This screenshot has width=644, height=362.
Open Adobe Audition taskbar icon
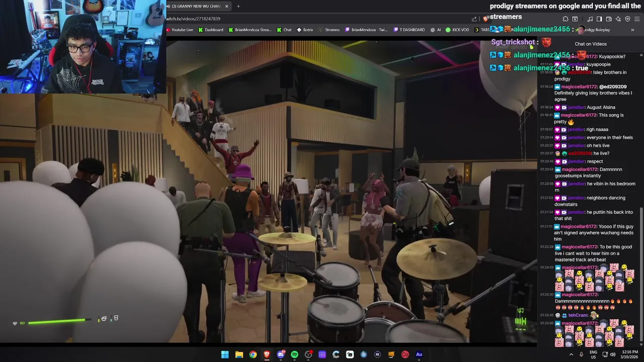(x=419, y=354)
